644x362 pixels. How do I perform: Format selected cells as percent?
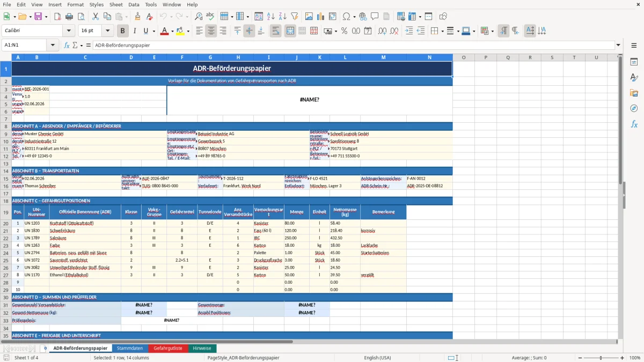pyautogui.click(x=345, y=31)
